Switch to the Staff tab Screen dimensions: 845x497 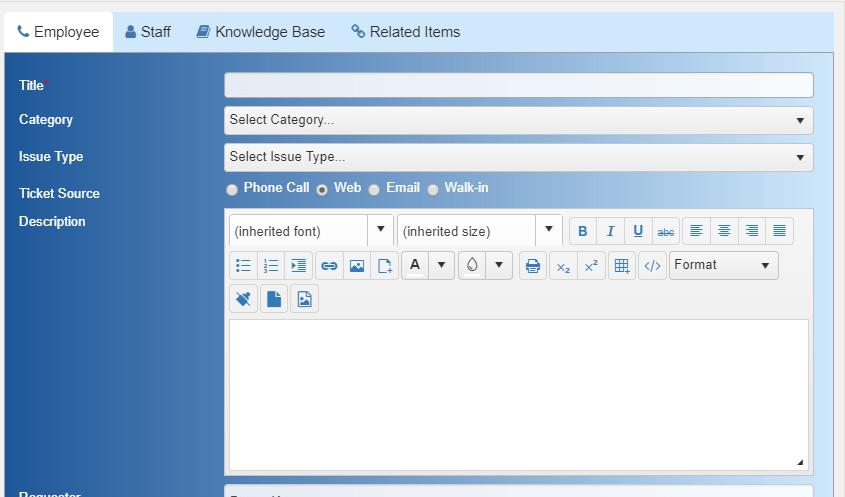click(x=148, y=32)
